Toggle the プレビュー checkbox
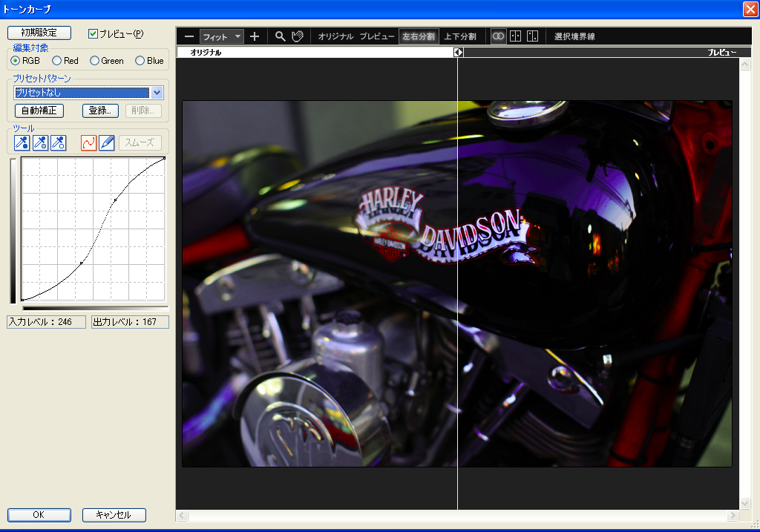The height and width of the screenshot is (532, 760). pos(94,33)
